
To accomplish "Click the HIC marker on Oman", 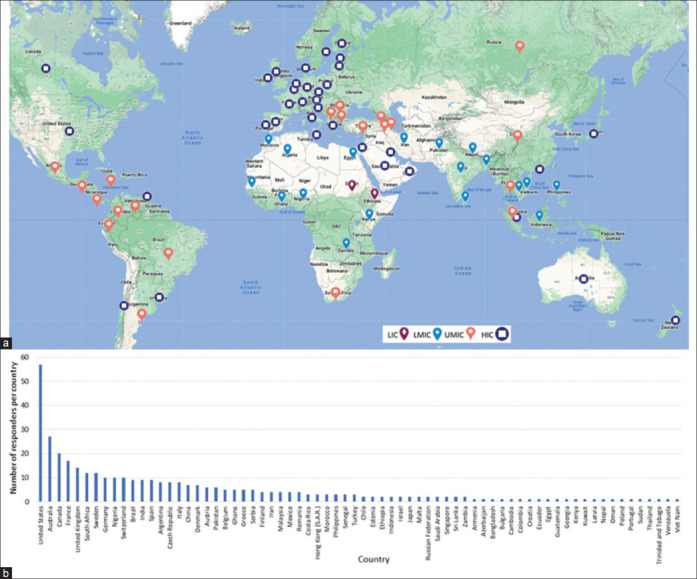I will tap(410, 171).
